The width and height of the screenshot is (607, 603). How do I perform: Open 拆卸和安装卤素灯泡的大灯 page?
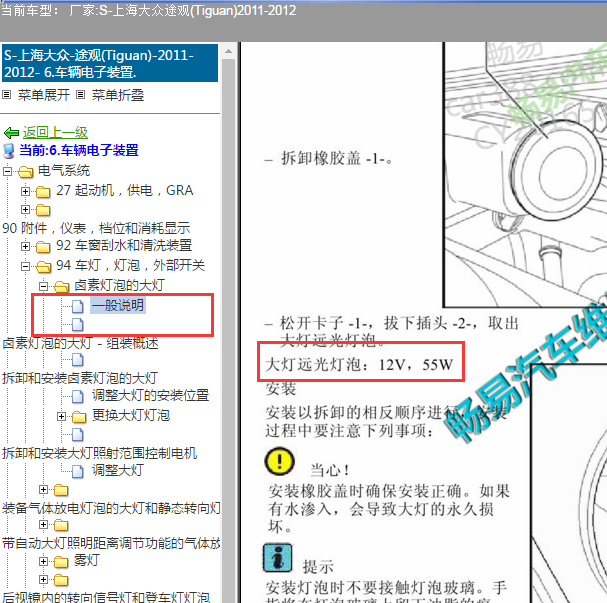[80, 378]
